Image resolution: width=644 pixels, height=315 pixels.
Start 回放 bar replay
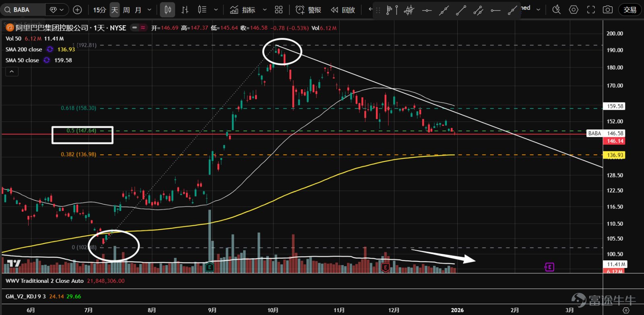pyautogui.click(x=343, y=10)
